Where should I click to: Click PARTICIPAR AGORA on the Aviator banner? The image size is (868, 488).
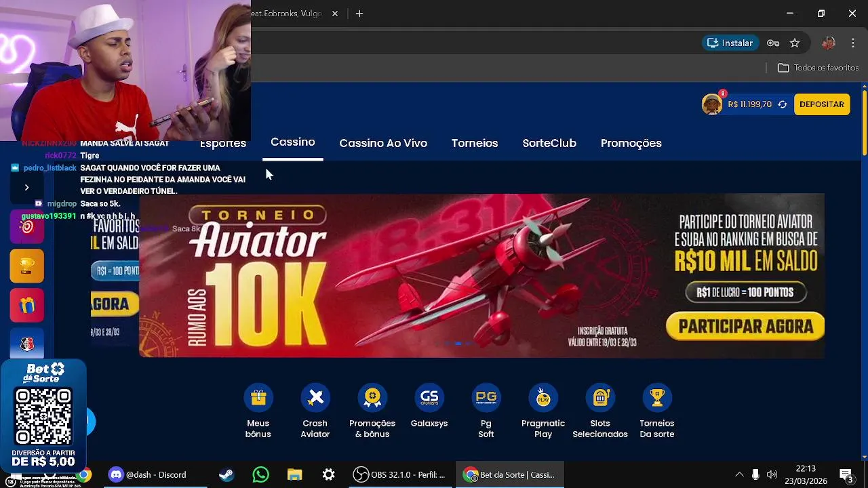click(x=745, y=327)
